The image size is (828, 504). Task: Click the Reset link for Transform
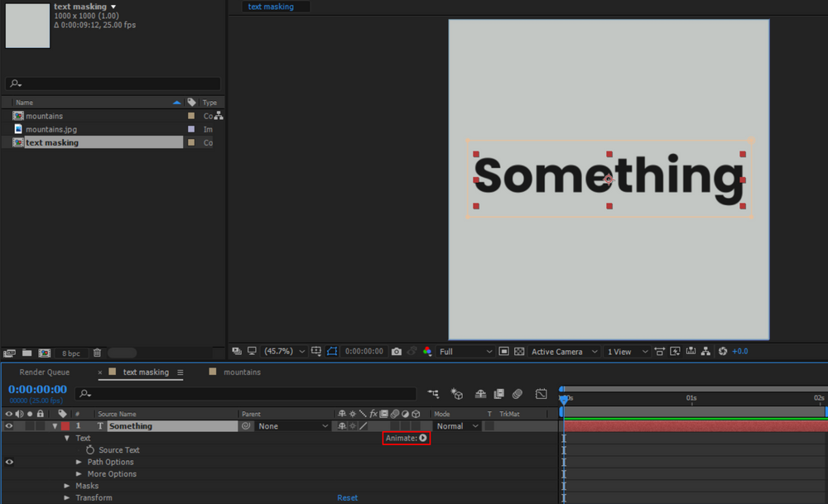point(347,497)
